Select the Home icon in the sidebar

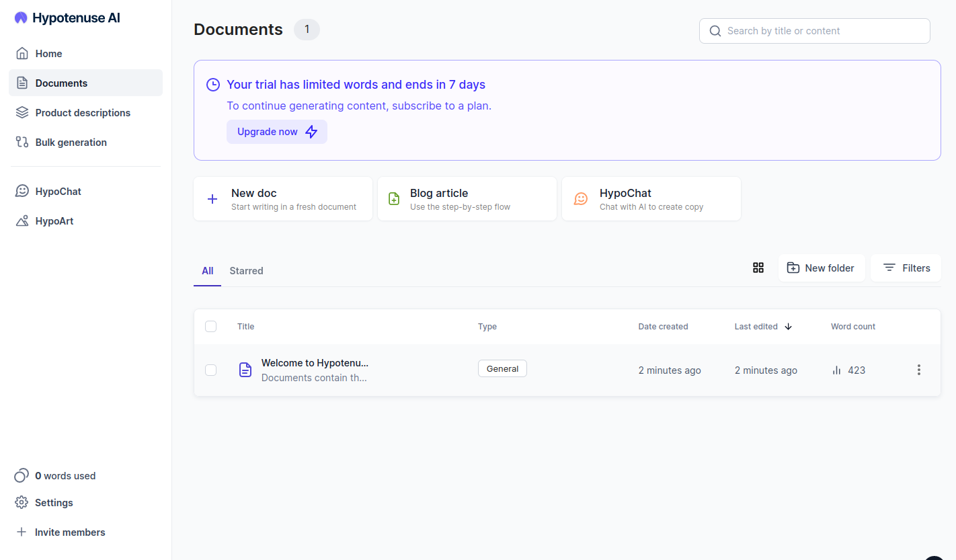(x=22, y=53)
